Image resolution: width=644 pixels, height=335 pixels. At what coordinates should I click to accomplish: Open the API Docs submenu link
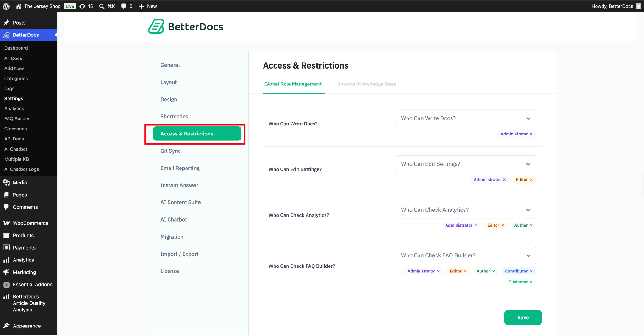click(x=14, y=139)
